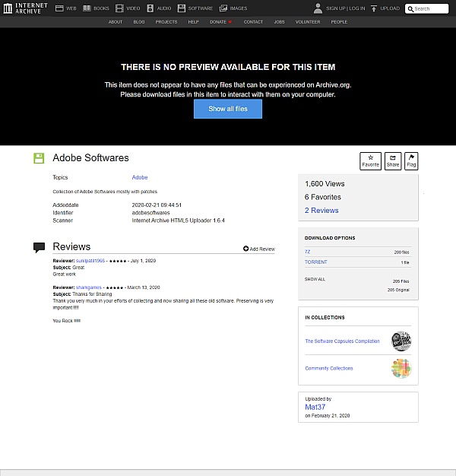Click the AUDIO nav label
The width and height of the screenshot is (456, 476).
(164, 8)
